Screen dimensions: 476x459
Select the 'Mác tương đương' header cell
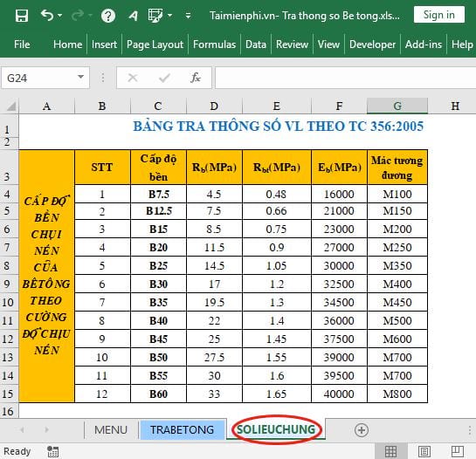[397, 168]
